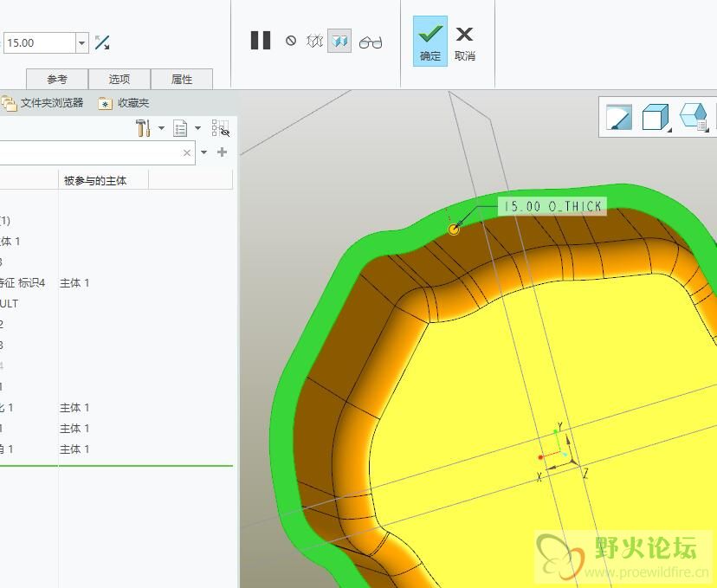The image size is (717, 588).
Task: Expand the dropdown next to the hammer icon
Action: pos(161,128)
